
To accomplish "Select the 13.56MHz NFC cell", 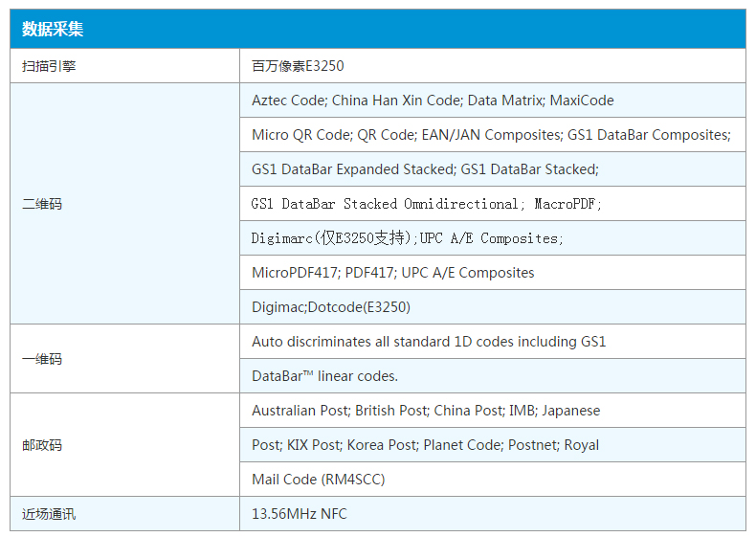I will pyautogui.click(x=493, y=514).
